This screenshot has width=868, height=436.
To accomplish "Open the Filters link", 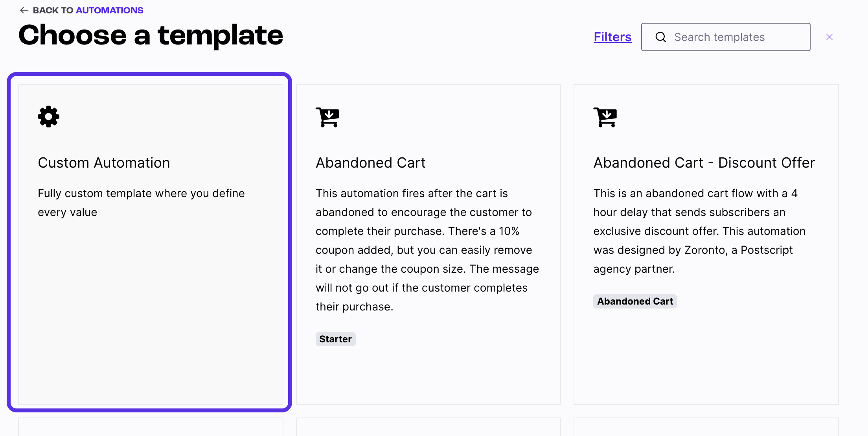I will click(x=612, y=37).
